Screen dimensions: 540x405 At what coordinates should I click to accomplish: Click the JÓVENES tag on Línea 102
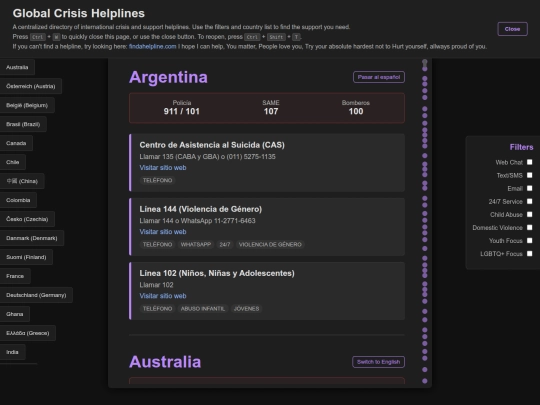(246, 308)
